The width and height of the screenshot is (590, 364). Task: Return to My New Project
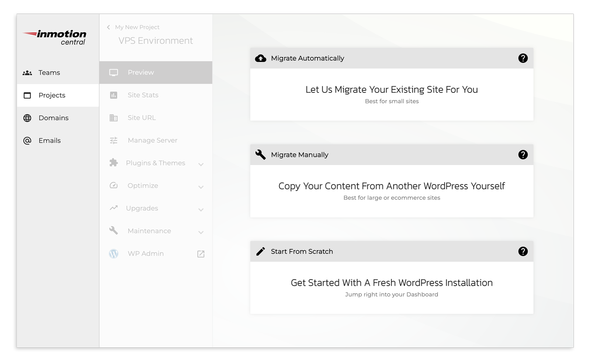point(137,27)
